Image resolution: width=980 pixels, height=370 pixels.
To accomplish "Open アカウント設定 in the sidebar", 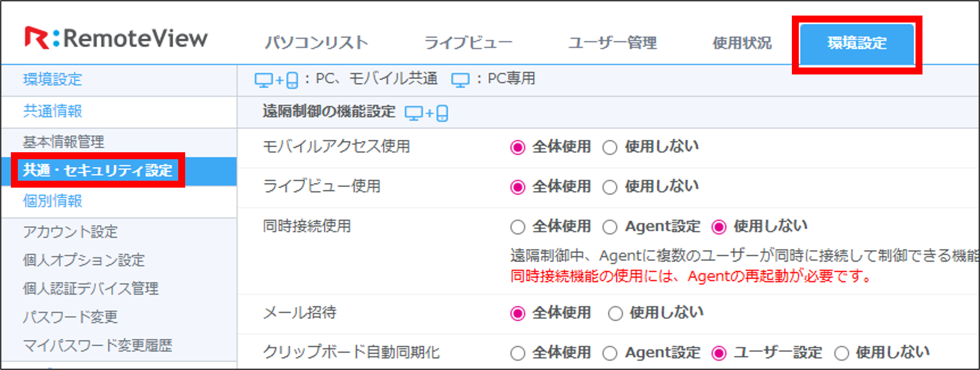I will pos(70,232).
